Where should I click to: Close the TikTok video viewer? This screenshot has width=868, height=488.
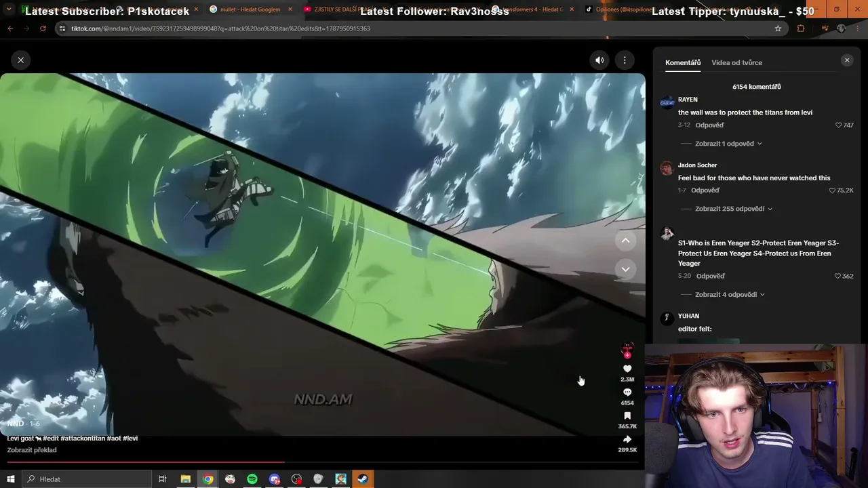[20, 60]
